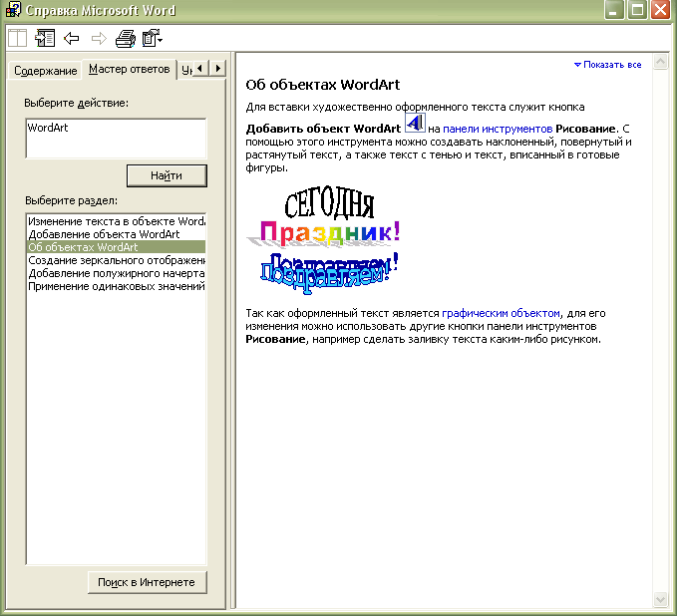Minimize the Справка Microsoft Word window
Viewport: 677px width, 616px height.
coord(613,10)
